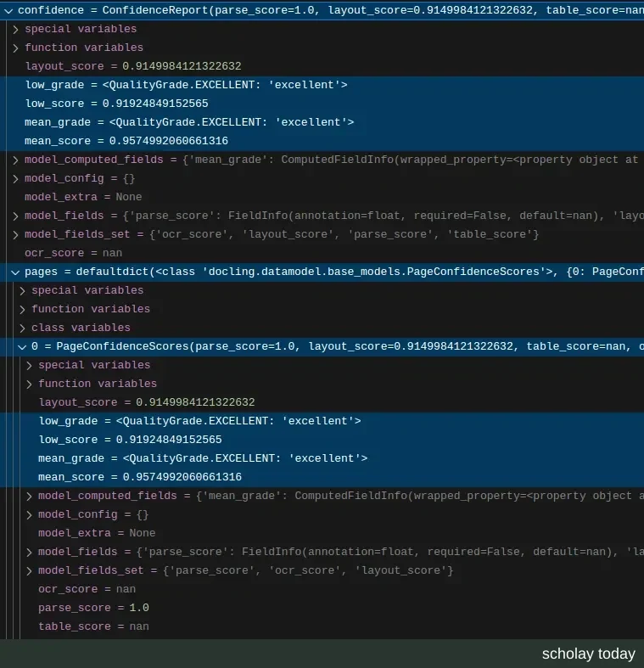Expand model_fields_set starting with 'parse_score'
This screenshot has width=644, height=668.
pos(29,571)
